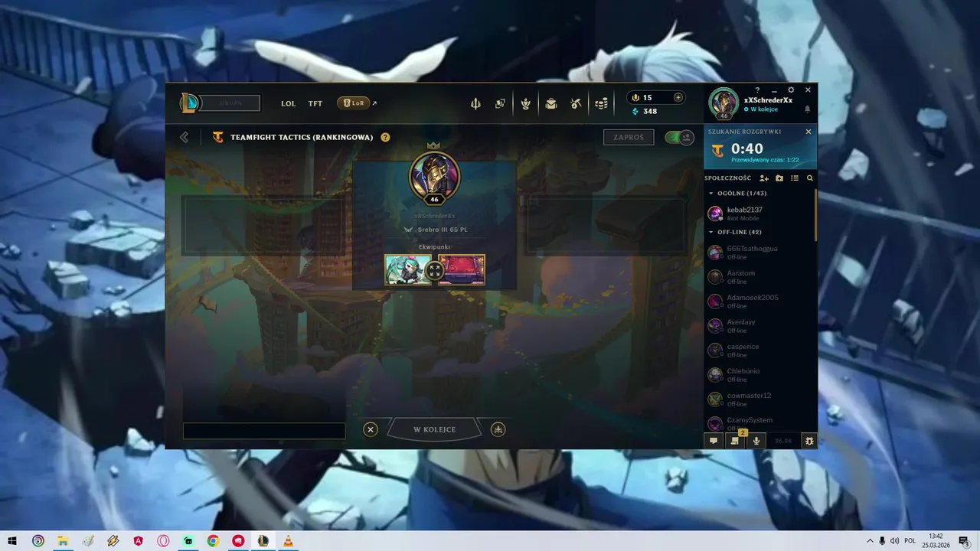Switch to the TFT tab
Image resolution: width=980 pixels, height=551 pixels.
[315, 103]
